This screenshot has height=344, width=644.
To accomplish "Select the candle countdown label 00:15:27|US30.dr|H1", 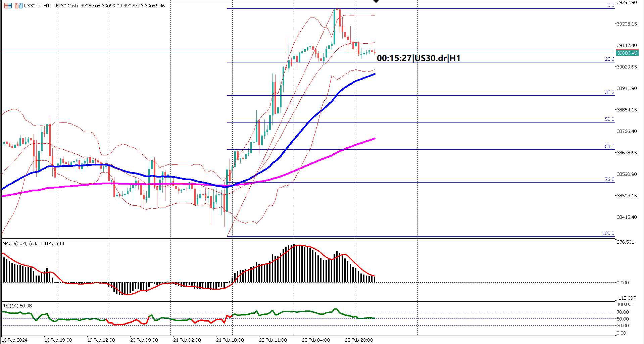I will [x=418, y=58].
